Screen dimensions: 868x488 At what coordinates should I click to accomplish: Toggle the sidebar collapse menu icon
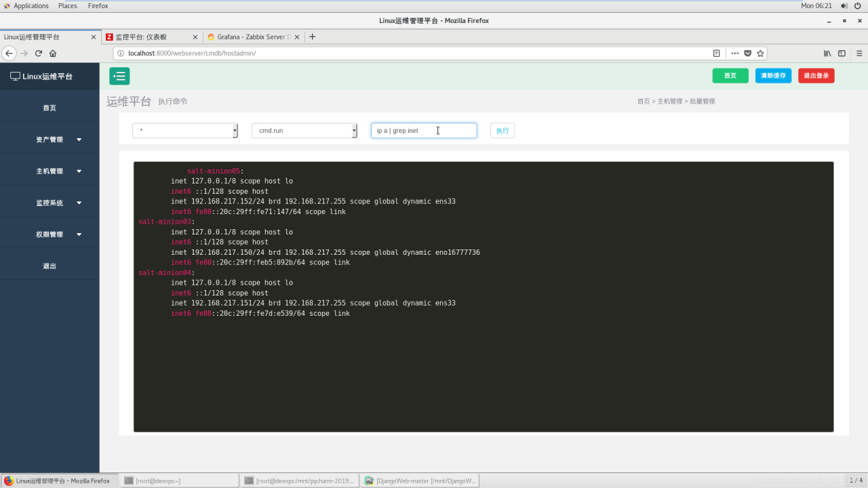(x=119, y=76)
